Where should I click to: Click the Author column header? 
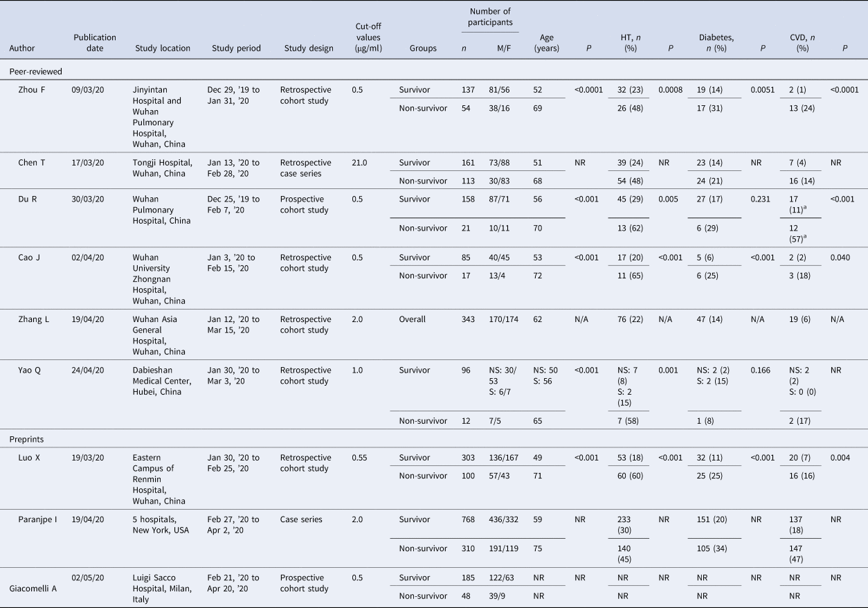tap(22, 48)
